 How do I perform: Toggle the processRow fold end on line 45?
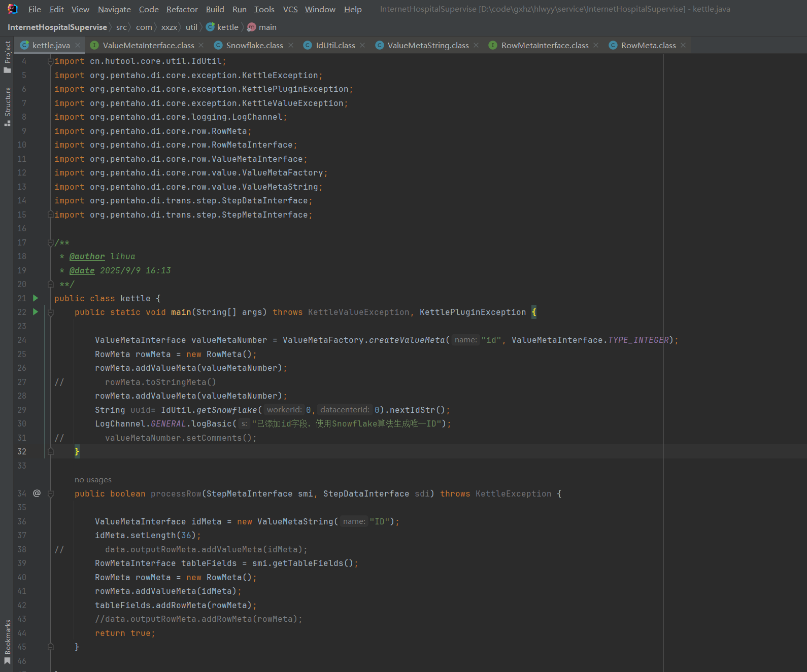[50, 647]
